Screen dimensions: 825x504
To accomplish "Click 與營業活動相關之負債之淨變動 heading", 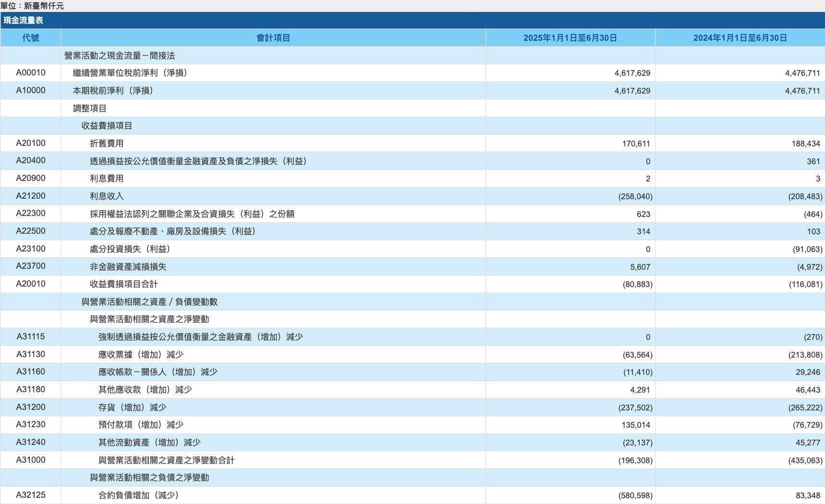I will (149, 478).
